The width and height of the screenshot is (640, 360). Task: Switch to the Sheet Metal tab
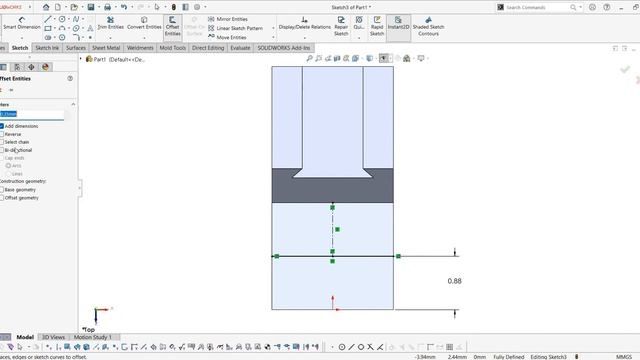(106, 48)
